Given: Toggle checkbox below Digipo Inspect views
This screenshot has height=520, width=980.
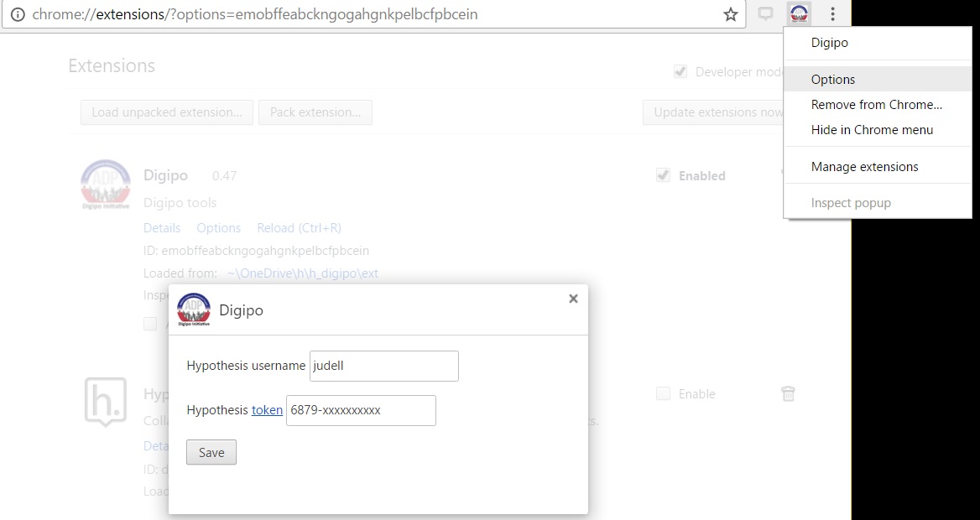Looking at the screenshot, I should 150,324.
